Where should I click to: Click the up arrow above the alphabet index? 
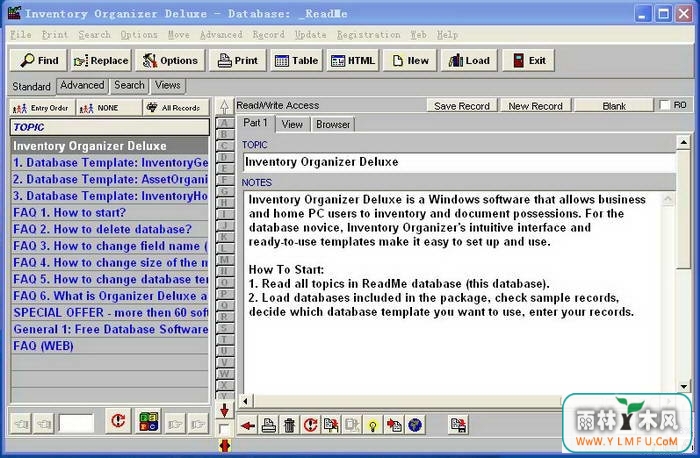224,106
